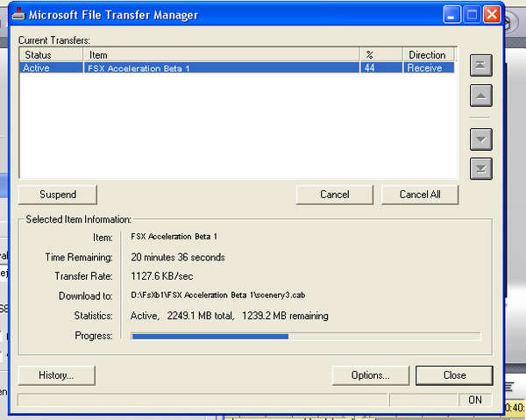Click the FSX Acceleration Beta 1 item name in info panel
Screen dimensions: 526x420
pyautogui.click(x=174, y=237)
